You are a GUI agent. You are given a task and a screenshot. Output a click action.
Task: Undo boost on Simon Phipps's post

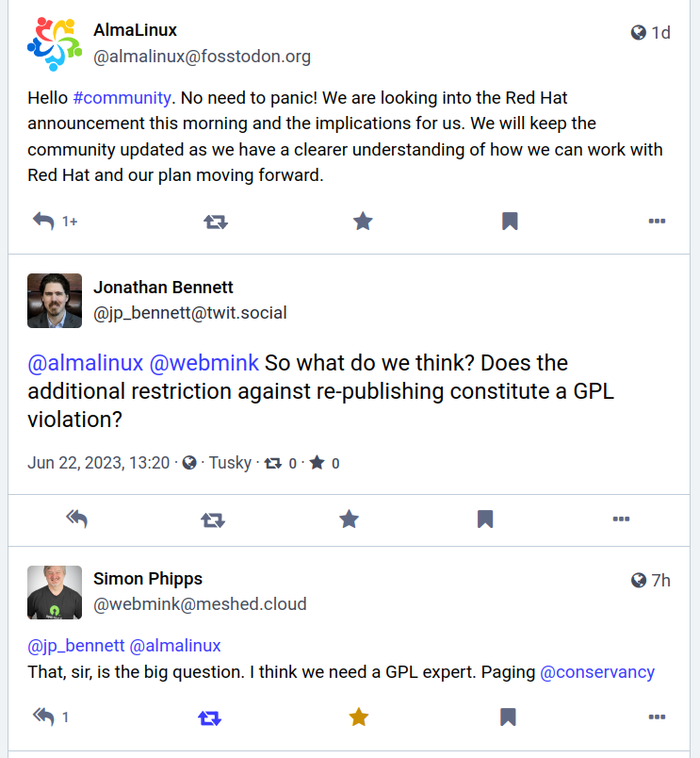pos(209,717)
